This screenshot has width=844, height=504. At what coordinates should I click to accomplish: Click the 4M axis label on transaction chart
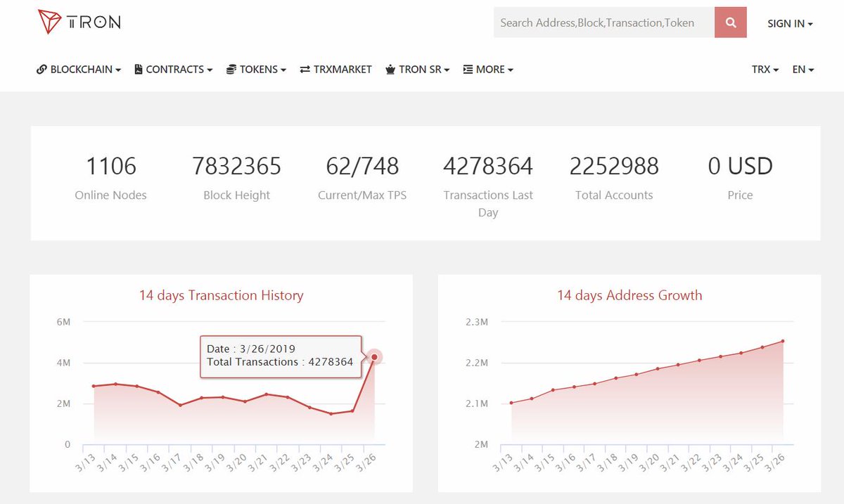pyautogui.click(x=63, y=363)
